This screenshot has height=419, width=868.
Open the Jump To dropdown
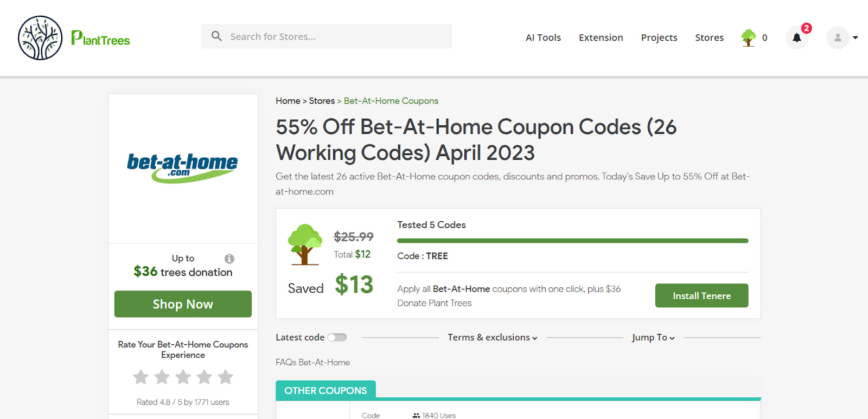click(653, 337)
